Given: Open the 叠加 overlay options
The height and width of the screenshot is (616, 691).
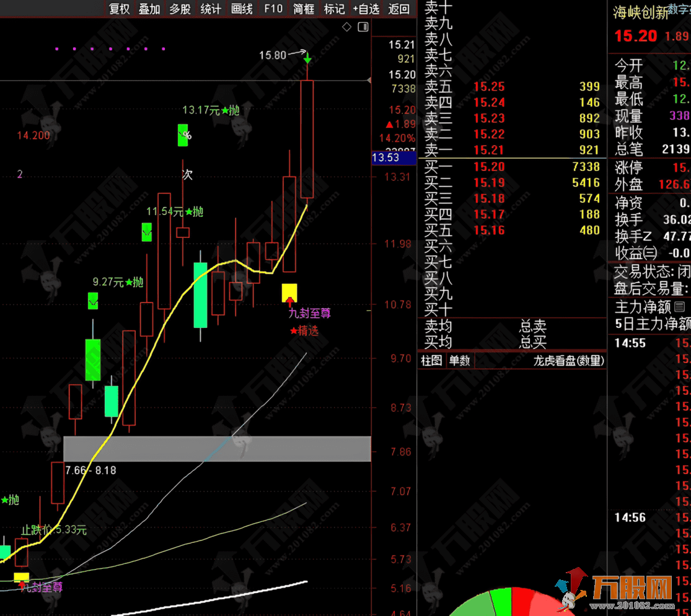Looking at the screenshot, I should (x=149, y=9).
